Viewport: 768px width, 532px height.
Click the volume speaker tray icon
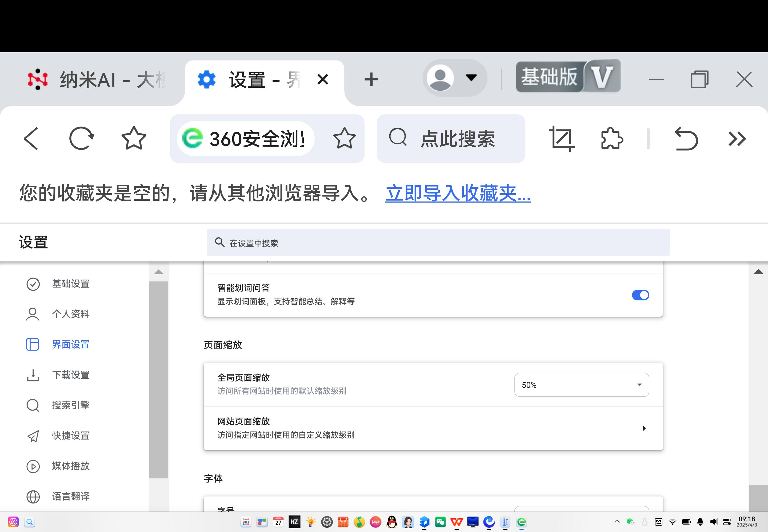(x=713, y=522)
